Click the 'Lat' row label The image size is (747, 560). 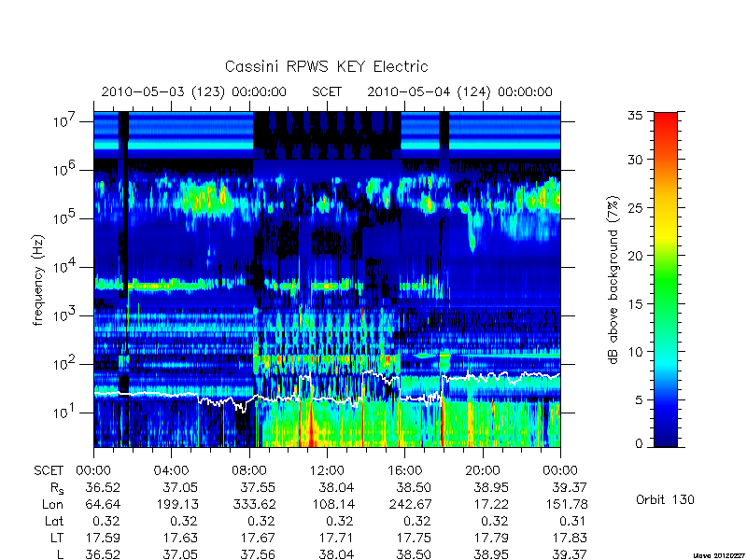pos(54,521)
